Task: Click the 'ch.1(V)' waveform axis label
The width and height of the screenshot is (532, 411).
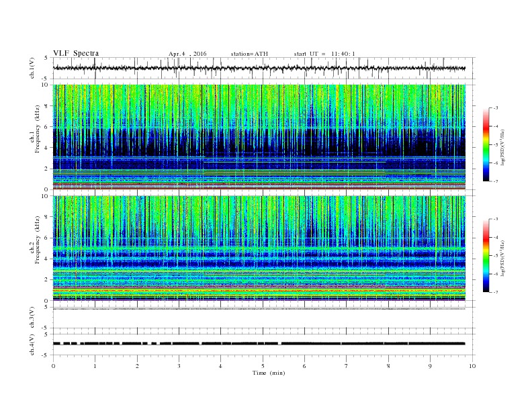Action: click(x=32, y=68)
